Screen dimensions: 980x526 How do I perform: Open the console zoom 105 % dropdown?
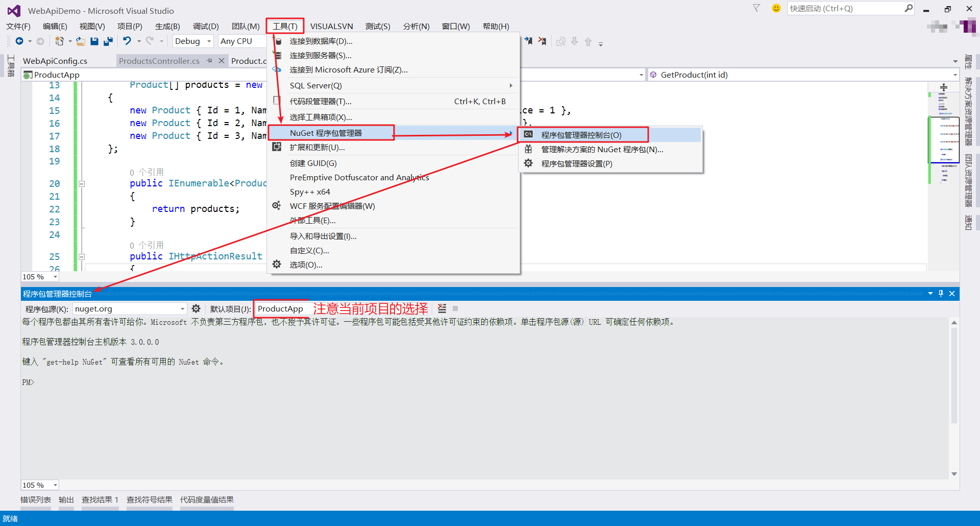40,485
